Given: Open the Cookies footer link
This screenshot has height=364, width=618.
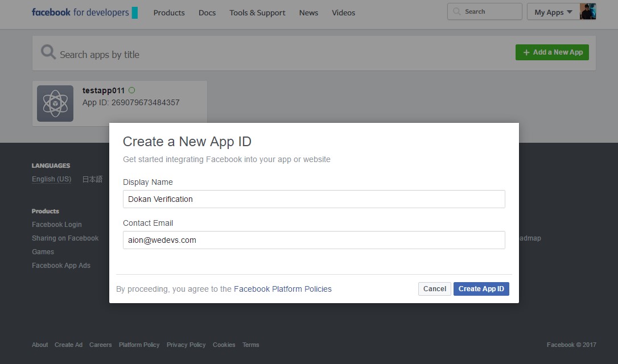Looking at the screenshot, I should 224,345.
